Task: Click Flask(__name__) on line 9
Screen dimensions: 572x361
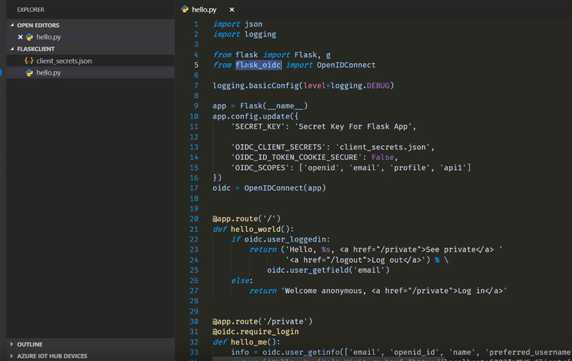Action: [274, 106]
